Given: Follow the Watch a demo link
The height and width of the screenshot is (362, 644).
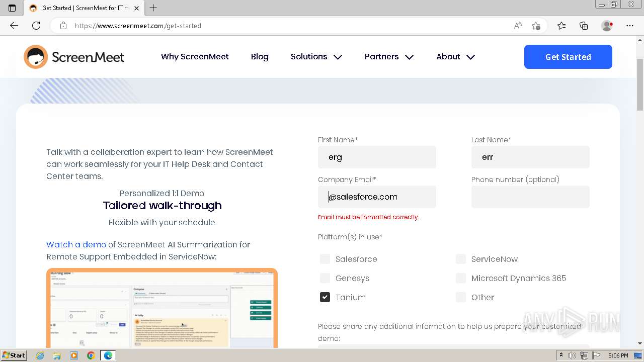Looking at the screenshot, I should [76, 244].
